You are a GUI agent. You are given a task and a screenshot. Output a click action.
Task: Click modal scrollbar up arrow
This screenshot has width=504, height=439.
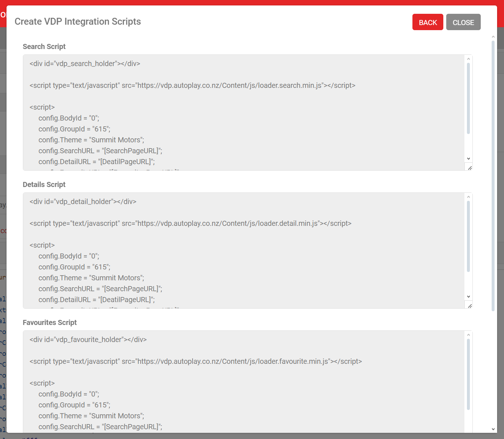493,37
